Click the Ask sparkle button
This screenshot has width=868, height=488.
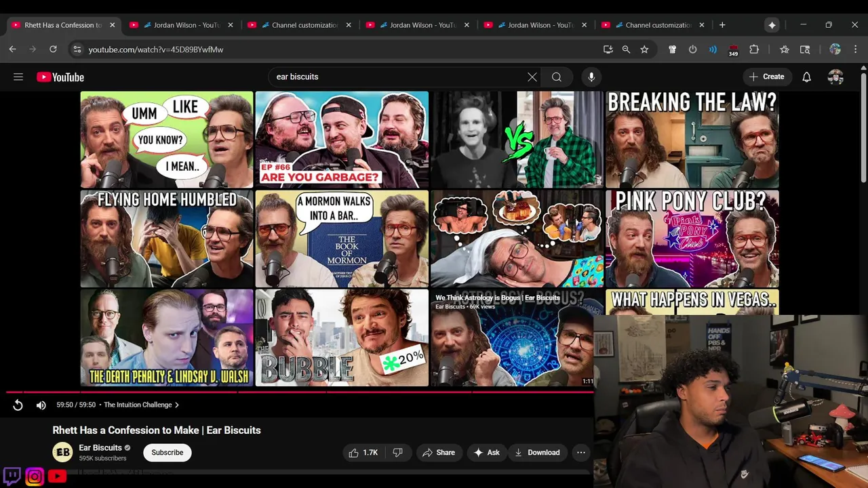tap(487, 453)
